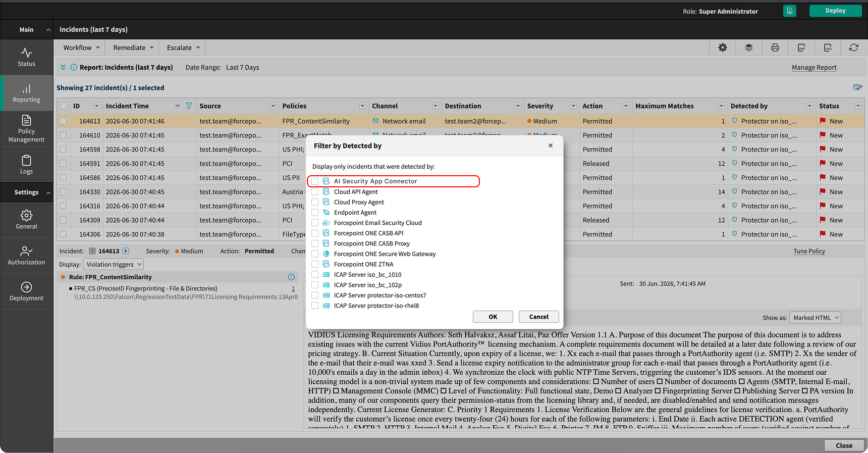The height and width of the screenshot is (453, 868).
Task: Check the Cloud API Agent checkbox
Action: 315,192
